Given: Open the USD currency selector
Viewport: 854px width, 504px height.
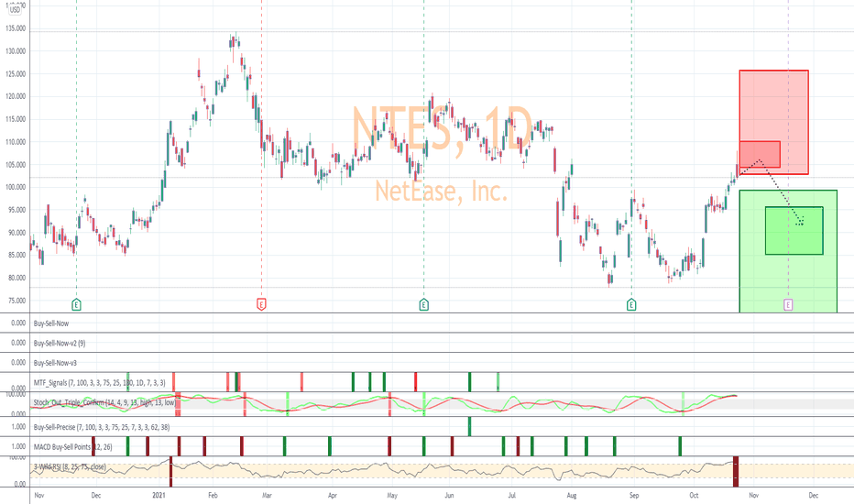Looking at the screenshot, I should point(16,9).
